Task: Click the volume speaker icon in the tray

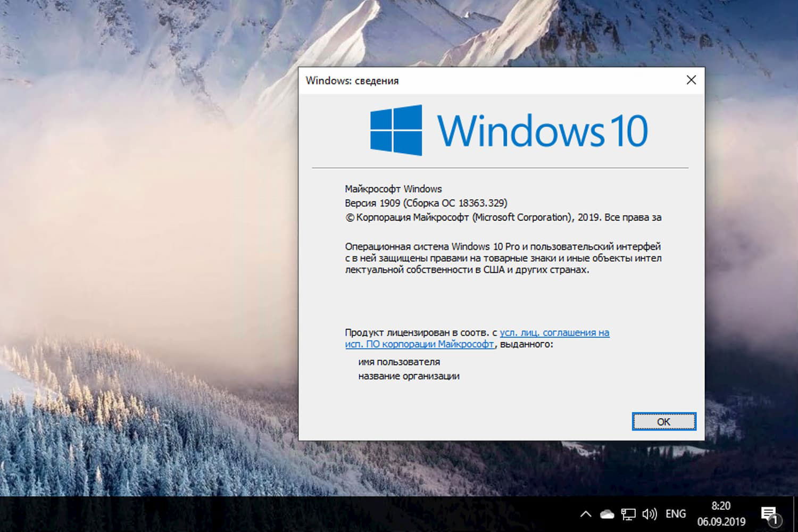Action: (x=649, y=514)
